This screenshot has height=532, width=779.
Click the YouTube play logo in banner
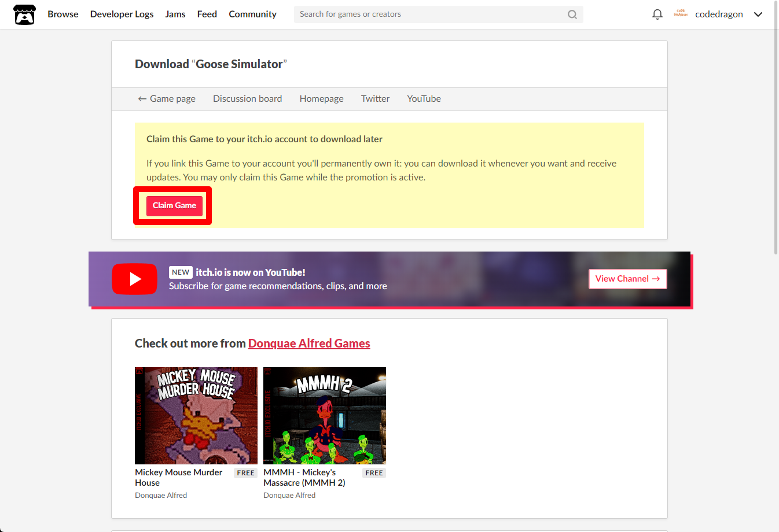[134, 279]
